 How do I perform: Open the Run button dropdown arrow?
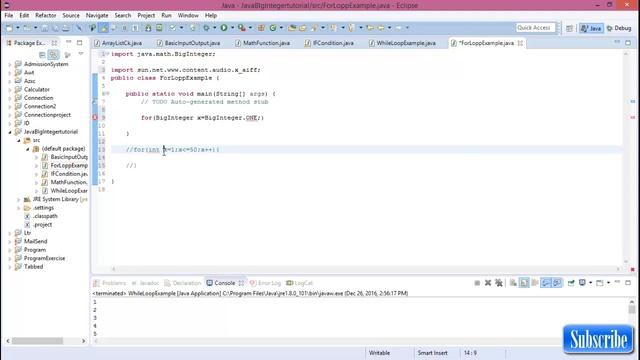pyautogui.click(x=232, y=28)
